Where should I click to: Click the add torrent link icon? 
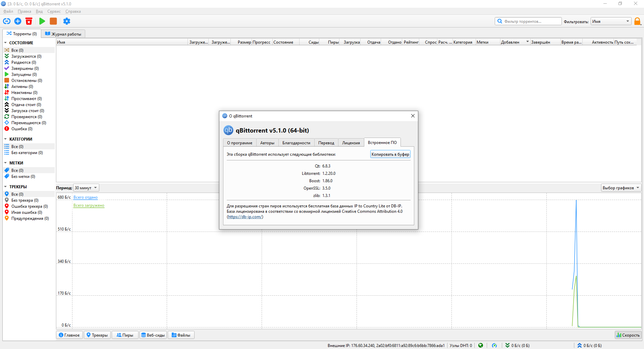[x=7, y=21]
